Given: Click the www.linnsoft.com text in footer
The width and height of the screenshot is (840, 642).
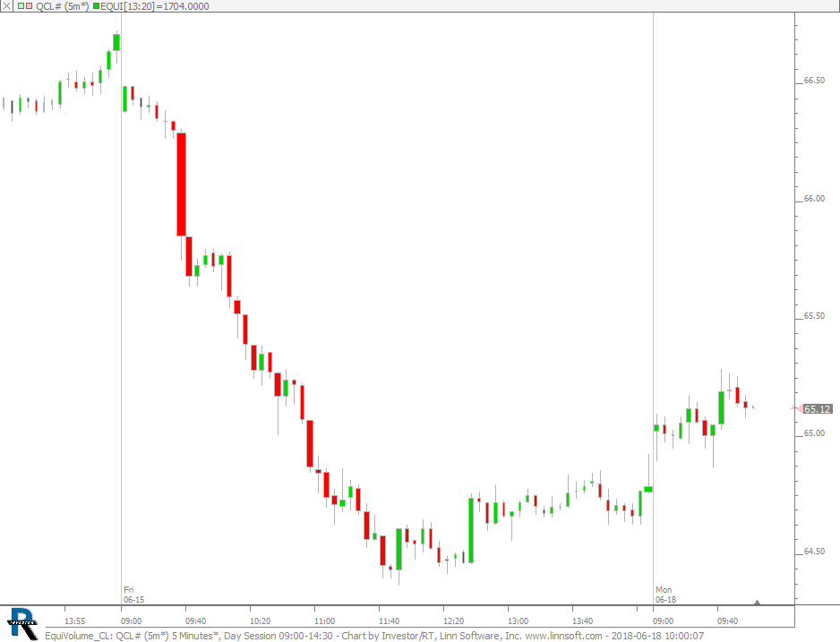Looking at the screenshot, I should point(563,636).
